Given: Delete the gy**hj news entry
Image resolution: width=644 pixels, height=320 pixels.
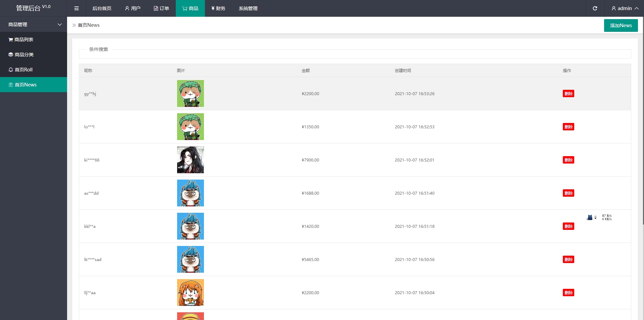Looking at the screenshot, I should tap(568, 93).
